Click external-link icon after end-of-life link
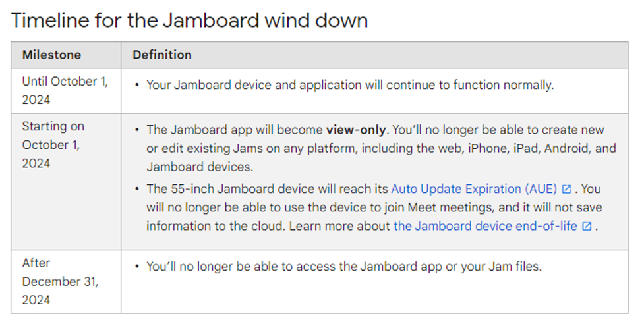This screenshot has height=326, width=644. (587, 227)
